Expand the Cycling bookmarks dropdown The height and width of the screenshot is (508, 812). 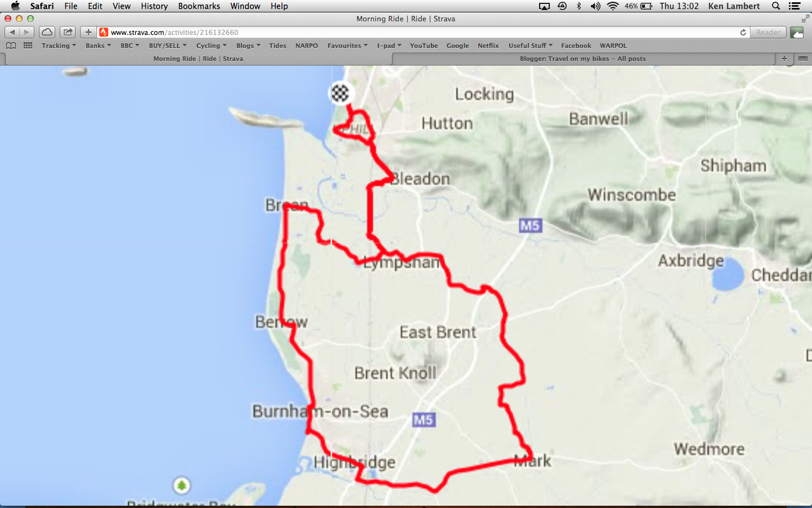point(211,45)
